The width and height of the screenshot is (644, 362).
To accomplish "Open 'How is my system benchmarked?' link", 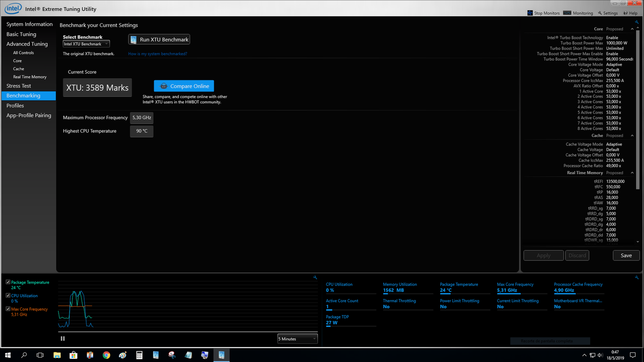I will [x=157, y=54].
